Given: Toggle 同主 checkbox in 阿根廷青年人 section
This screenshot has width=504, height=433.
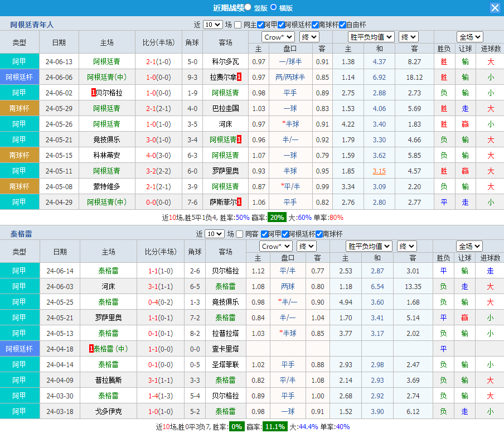Looking at the screenshot, I should pos(238,25).
